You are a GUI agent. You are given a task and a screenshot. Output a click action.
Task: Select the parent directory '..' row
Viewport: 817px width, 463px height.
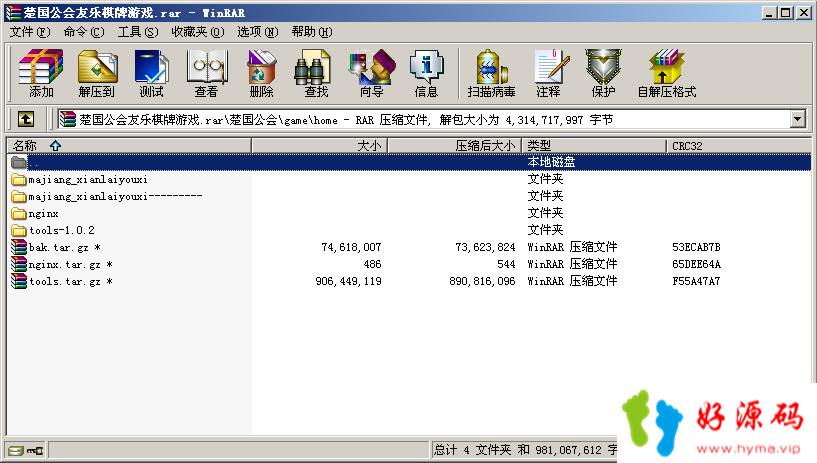point(409,162)
